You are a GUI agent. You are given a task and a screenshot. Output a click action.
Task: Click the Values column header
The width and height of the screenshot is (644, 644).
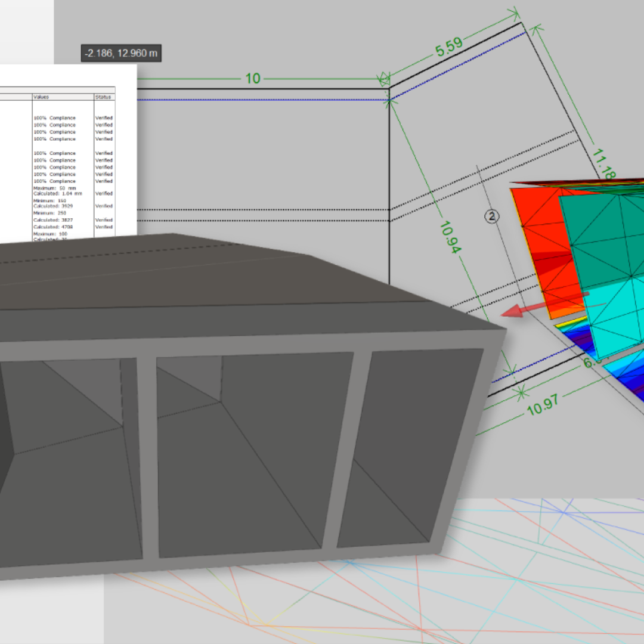[x=41, y=97]
